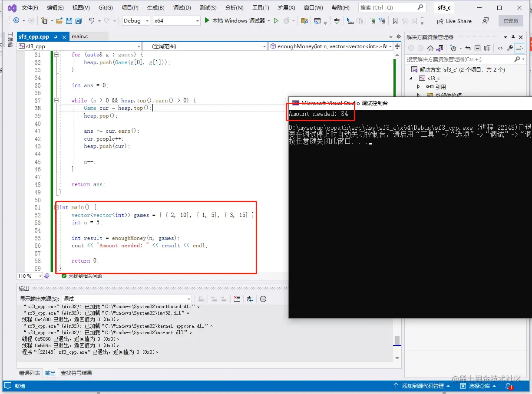This screenshot has height=394, width=532.
Task: Open the 文件(F) menu
Action: (30, 8)
